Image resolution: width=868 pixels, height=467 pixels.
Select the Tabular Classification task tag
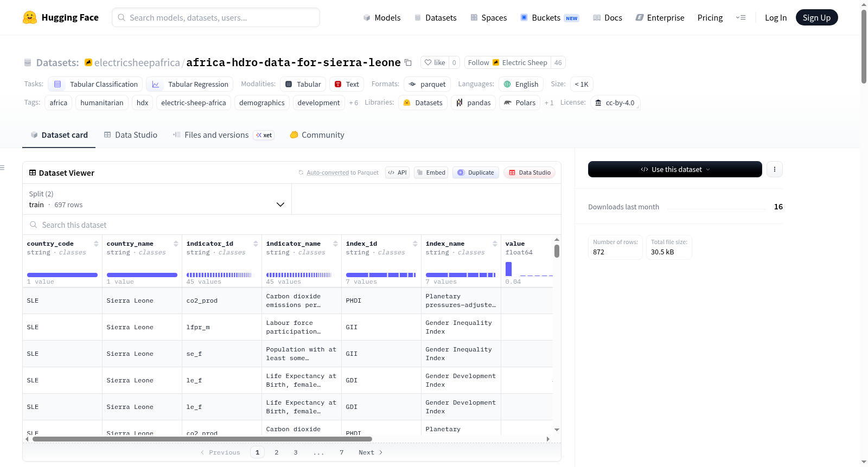pos(95,84)
